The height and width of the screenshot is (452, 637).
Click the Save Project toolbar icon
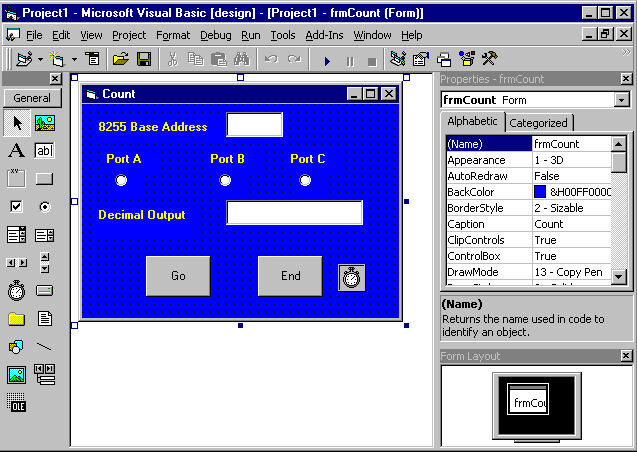pyautogui.click(x=143, y=60)
